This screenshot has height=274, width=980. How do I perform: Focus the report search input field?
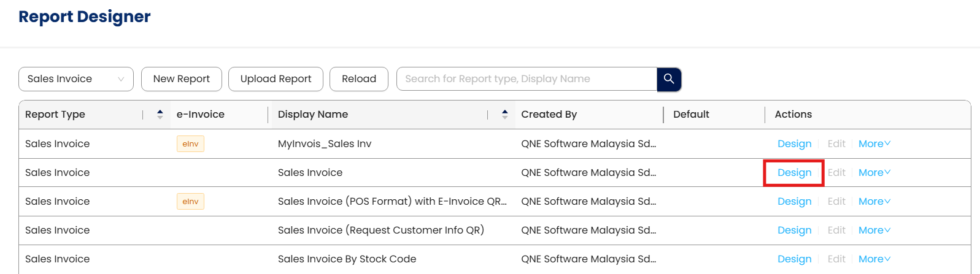click(527, 79)
